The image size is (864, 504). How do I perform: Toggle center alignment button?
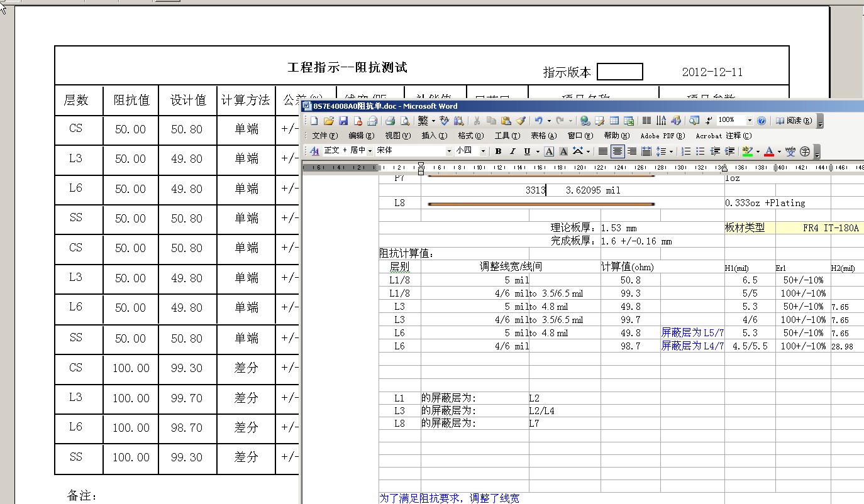tap(618, 151)
